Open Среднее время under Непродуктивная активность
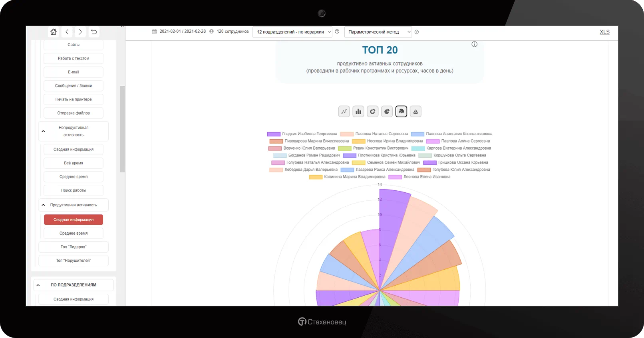 pos(74,177)
